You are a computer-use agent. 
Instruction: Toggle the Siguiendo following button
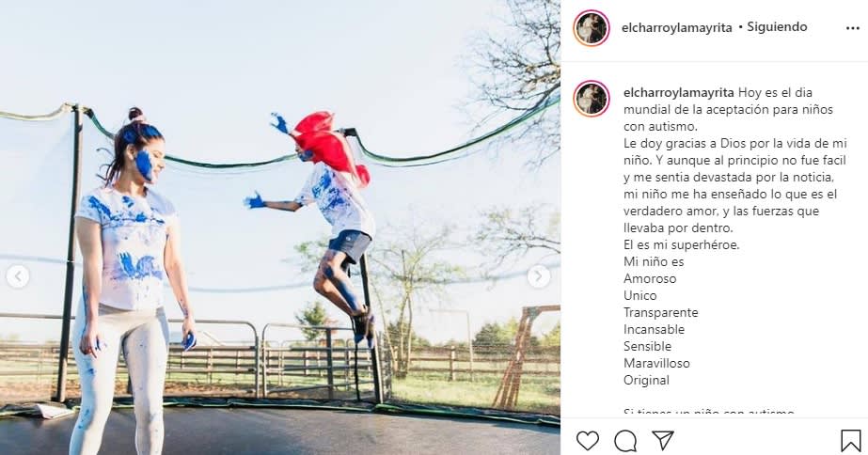(777, 27)
